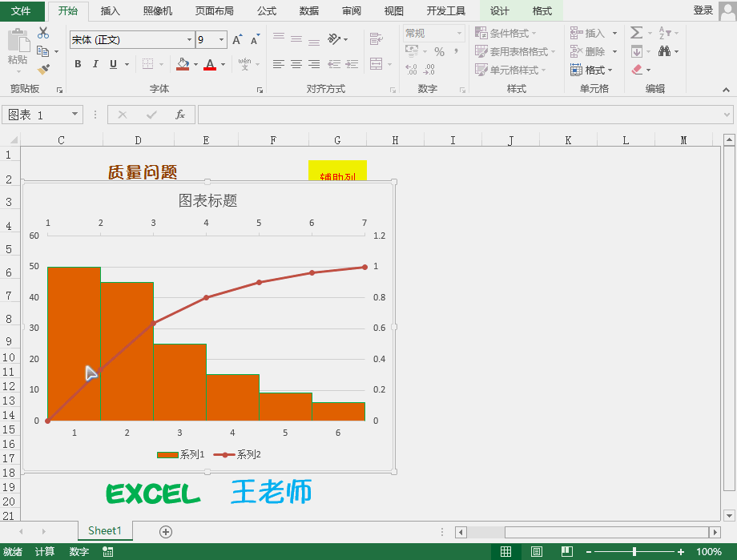The height and width of the screenshot is (560, 737).
Task: Decrease decimal places
Action: tap(429, 70)
